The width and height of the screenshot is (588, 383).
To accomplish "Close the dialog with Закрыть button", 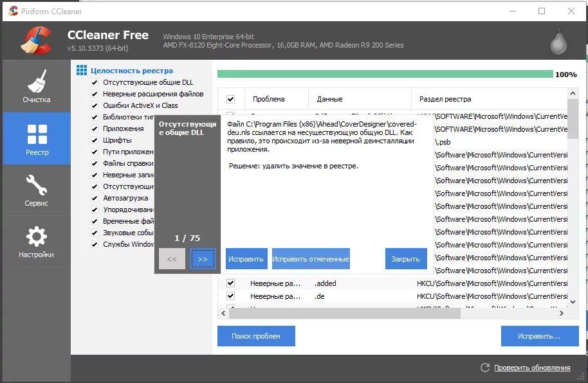I will [x=406, y=258].
